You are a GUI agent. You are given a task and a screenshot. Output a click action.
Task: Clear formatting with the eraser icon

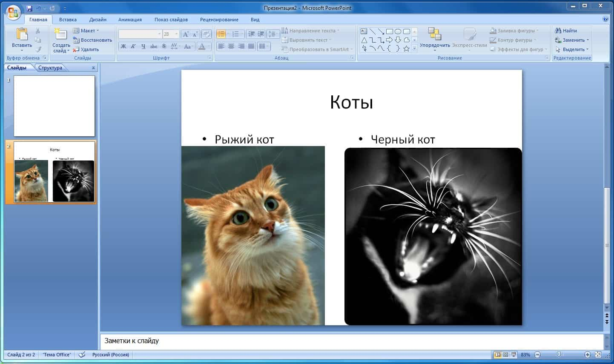206,34
